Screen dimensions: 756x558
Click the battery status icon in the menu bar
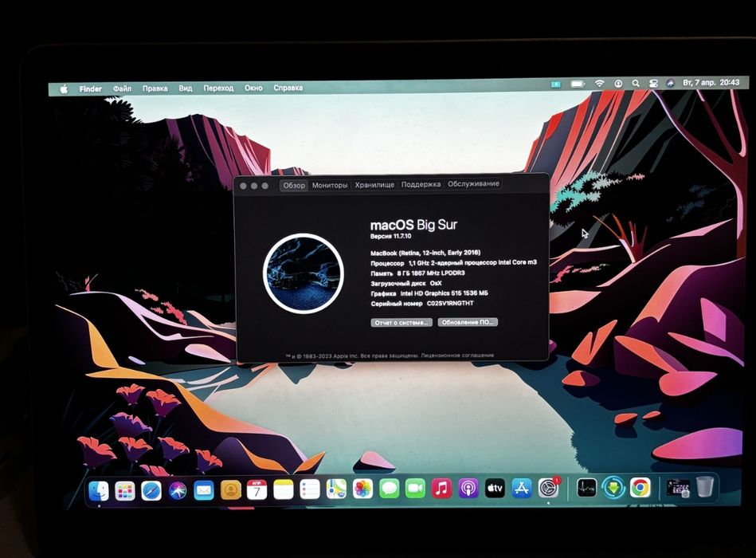pos(578,84)
